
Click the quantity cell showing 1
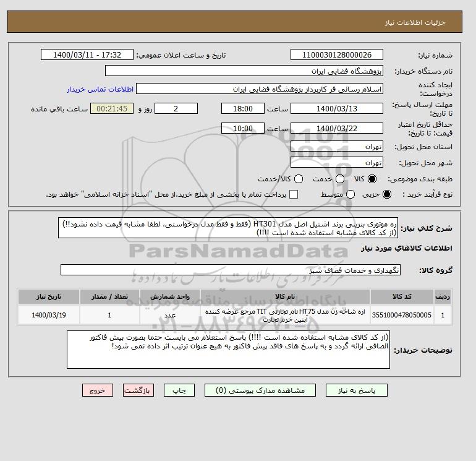coord(109,315)
